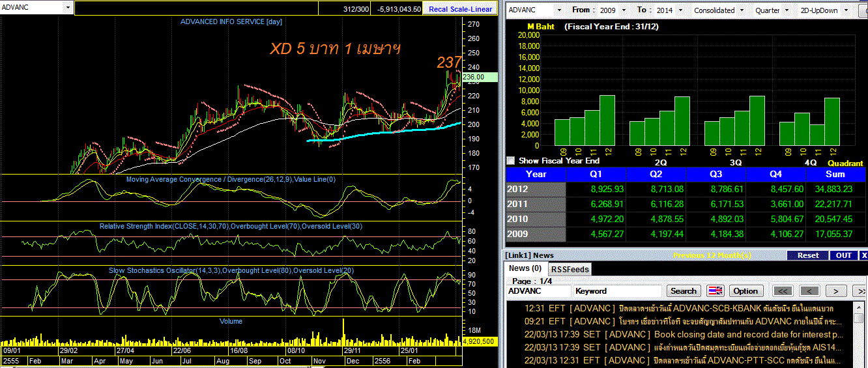Close the Link1 News panel with X
This screenshot has height=368, width=868.
863,255
